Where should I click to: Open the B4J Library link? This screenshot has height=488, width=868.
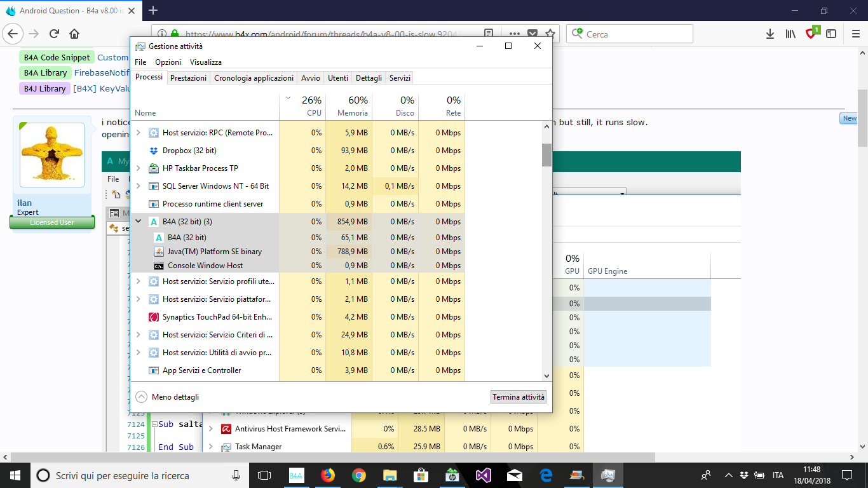click(44, 88)
